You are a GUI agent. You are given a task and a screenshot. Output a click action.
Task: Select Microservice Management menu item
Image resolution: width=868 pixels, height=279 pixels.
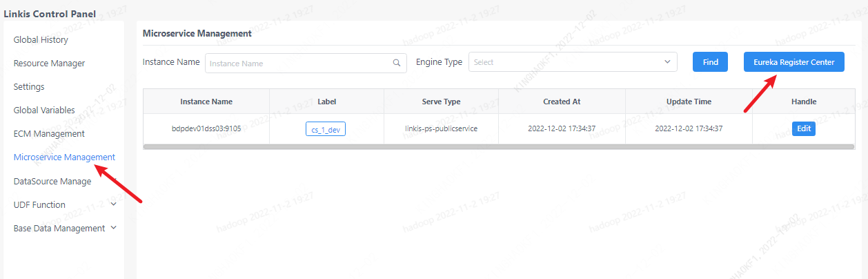pyautogui.click(x=64, y=157)
